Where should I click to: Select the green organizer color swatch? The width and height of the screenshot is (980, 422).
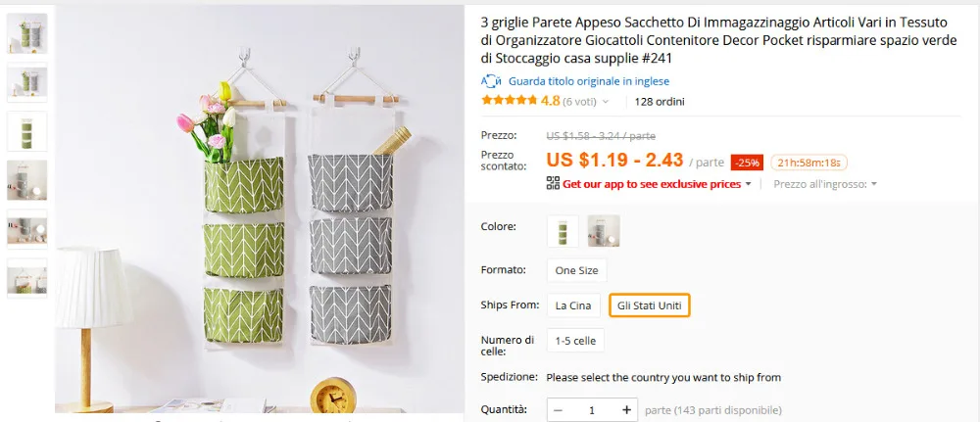click(x=563, y=231)
